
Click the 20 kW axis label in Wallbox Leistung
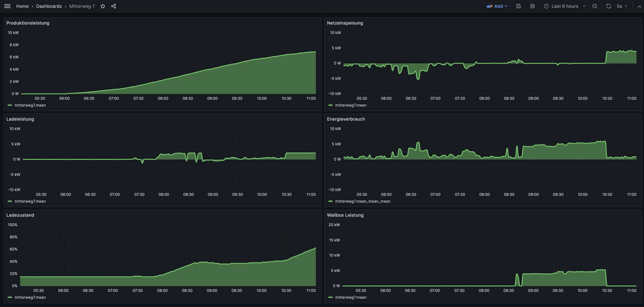(334, 225)
